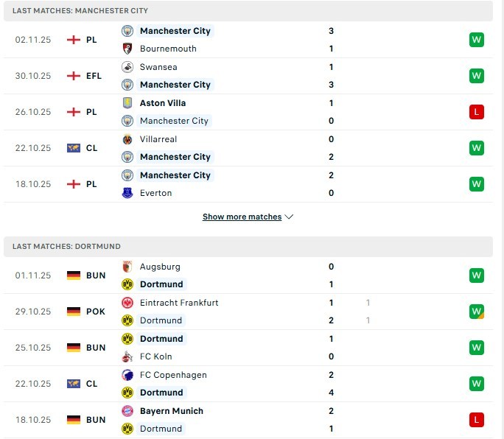
Task: Expand the Show more matches chevron
Action: point(289,217)
